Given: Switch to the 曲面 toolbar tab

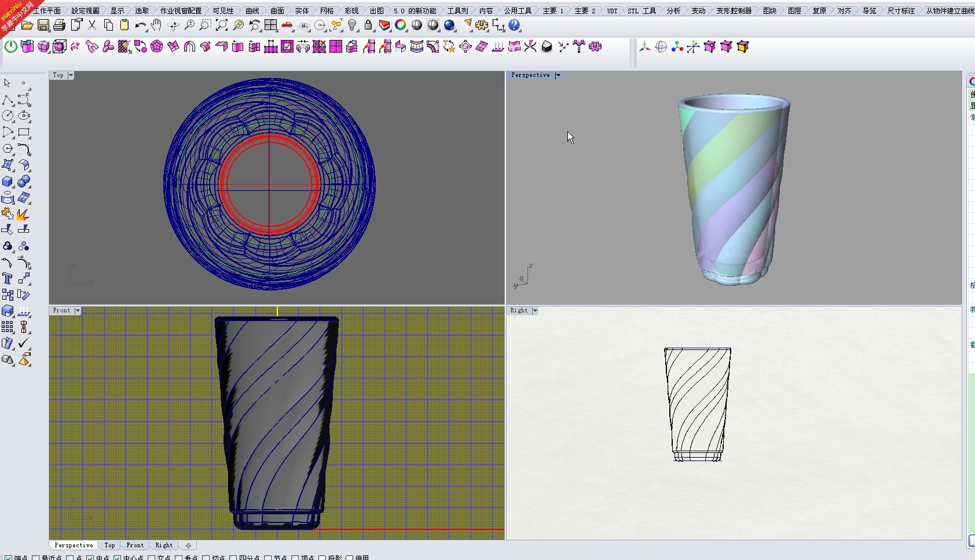Looking at the screenshot, I should click(277, 10).
